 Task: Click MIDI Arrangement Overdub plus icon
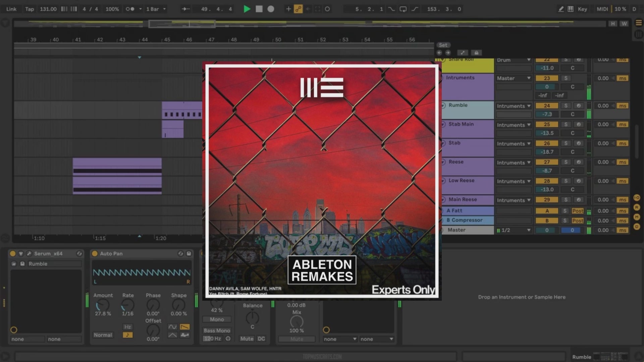click(288, 9)
